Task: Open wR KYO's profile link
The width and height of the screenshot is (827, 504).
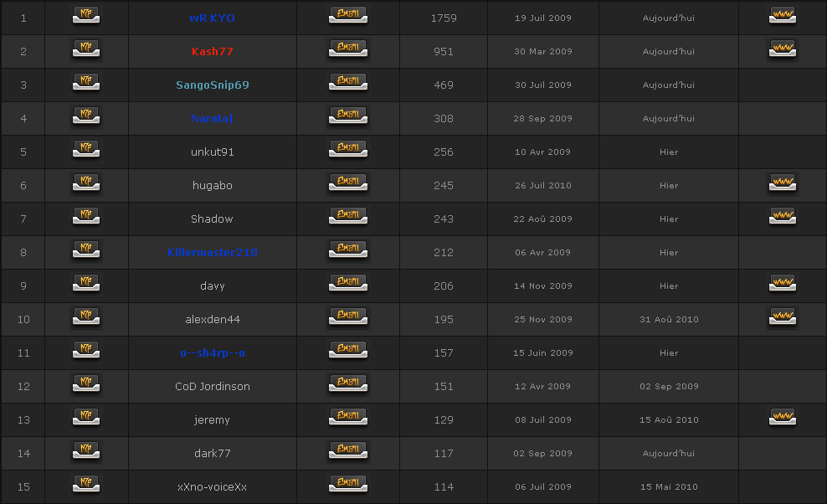Action: [x=212, y=18]
